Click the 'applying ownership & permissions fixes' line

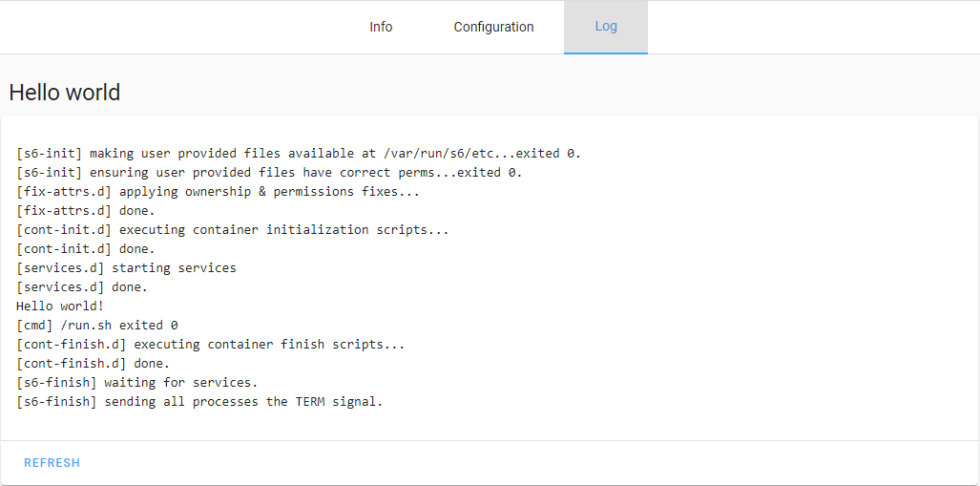pos(218,192)
